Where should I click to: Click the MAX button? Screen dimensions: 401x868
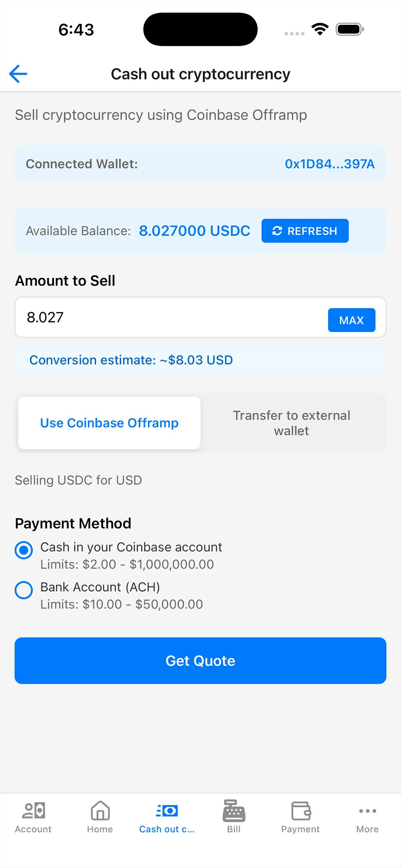point(352,320)
